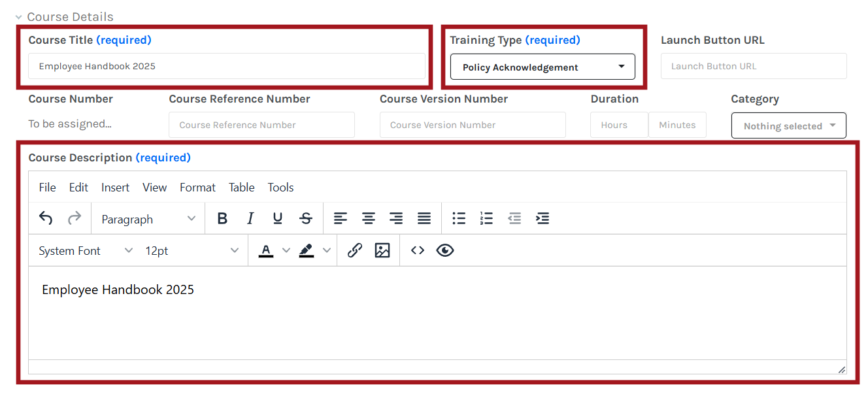
Task: Toggle italic formatting
Action: point(250,218)
